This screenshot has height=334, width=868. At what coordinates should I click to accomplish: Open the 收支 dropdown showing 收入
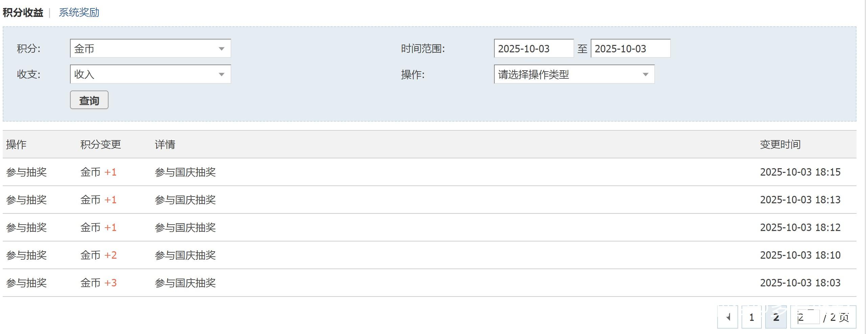tap(150, 74)
